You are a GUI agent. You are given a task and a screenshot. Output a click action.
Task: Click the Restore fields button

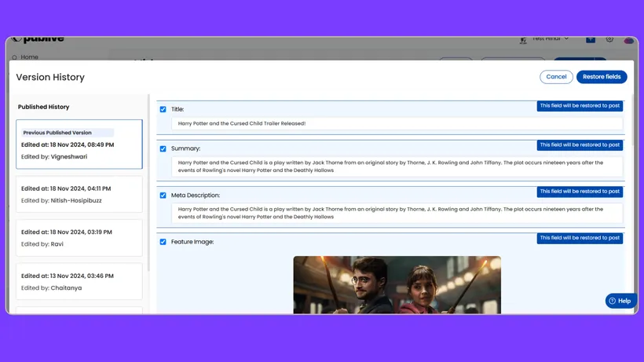click(x=602, y=77)
